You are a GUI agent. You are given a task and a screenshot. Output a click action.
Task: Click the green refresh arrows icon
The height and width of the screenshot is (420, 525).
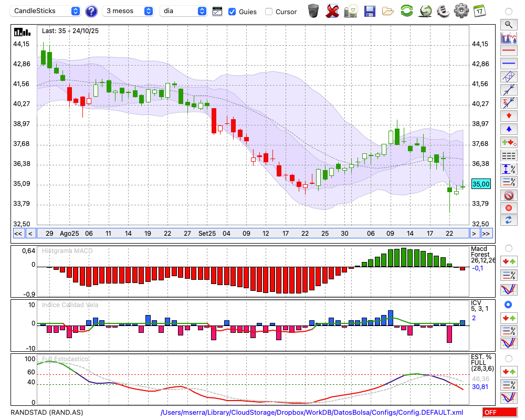click(406, 11)
